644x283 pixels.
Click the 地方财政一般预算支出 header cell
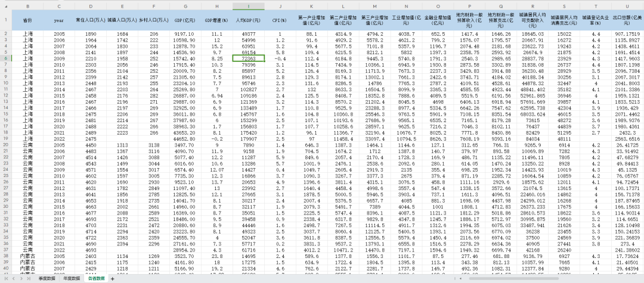click(x=501, y=20)
